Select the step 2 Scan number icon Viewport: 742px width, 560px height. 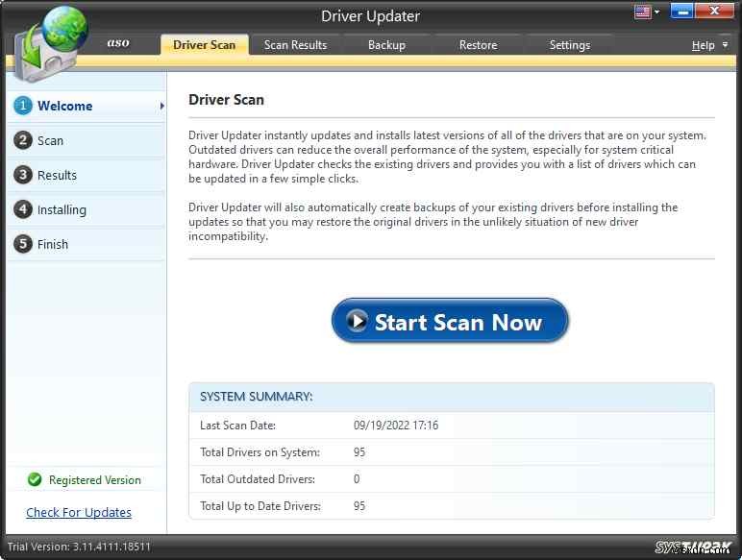tap(22, 140)
